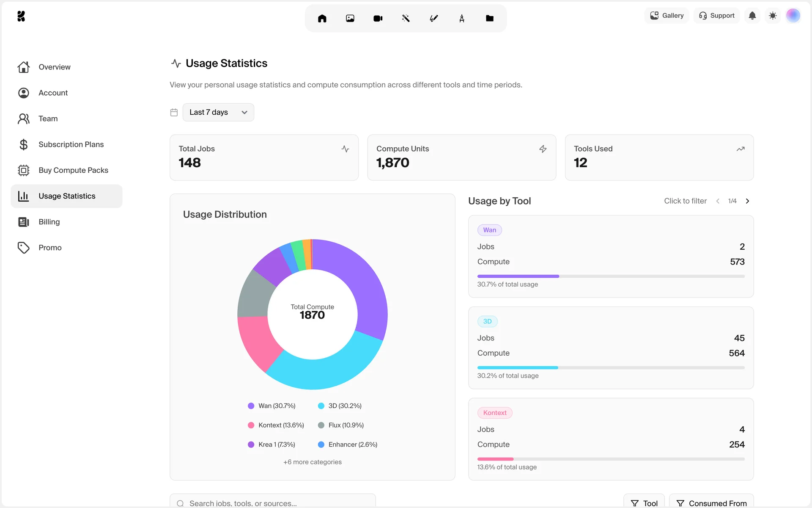Toggle light/dark theme sun icon
Image resolution: width=812 pixels, height=508 pixels.
click(x=772, y=16)
